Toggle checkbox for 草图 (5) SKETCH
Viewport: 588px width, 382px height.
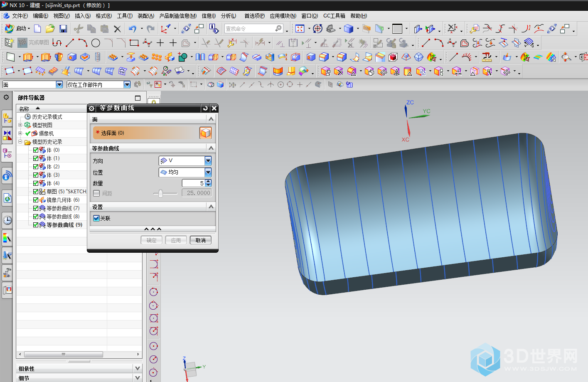[36, 192]
